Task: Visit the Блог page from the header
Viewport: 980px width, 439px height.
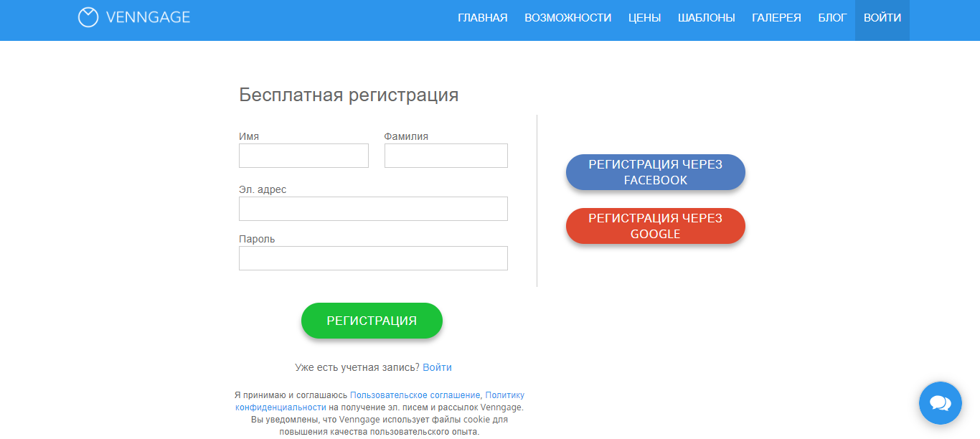Action: (x=832, y=18)
